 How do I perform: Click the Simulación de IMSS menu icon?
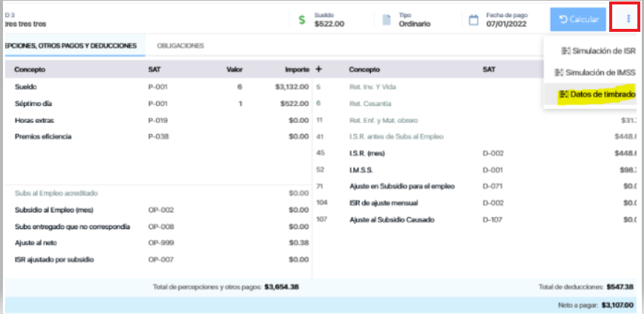click(559, 73)
